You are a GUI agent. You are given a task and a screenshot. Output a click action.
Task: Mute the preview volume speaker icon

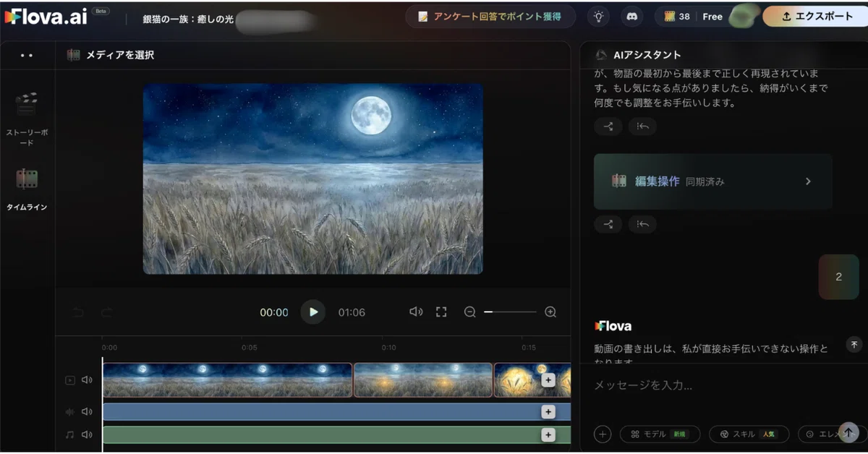pyautogui.click(x=416, y=312)
